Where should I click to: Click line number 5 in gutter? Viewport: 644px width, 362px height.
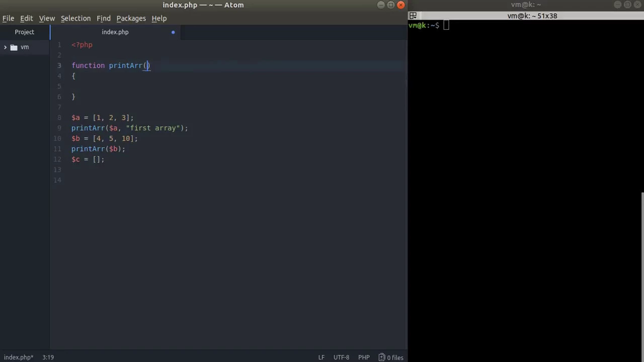59,86
